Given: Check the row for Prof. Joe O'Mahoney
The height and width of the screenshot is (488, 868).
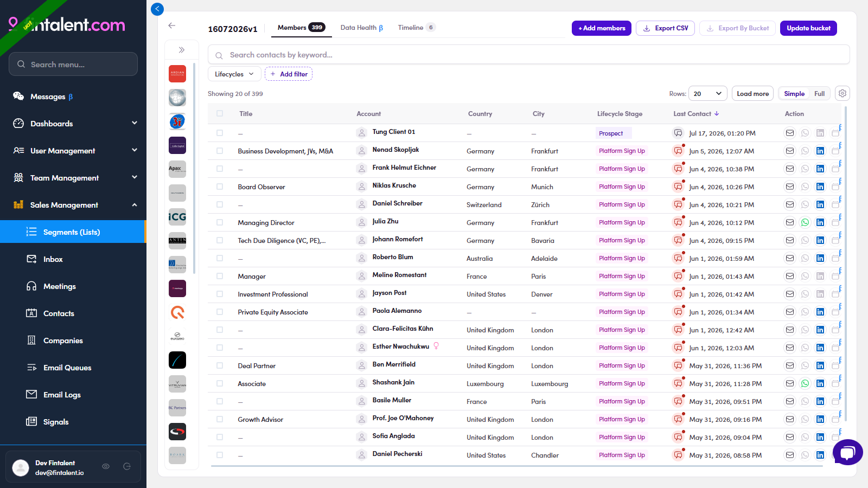Looking at the screenshot, I should [x=220, y=419].
